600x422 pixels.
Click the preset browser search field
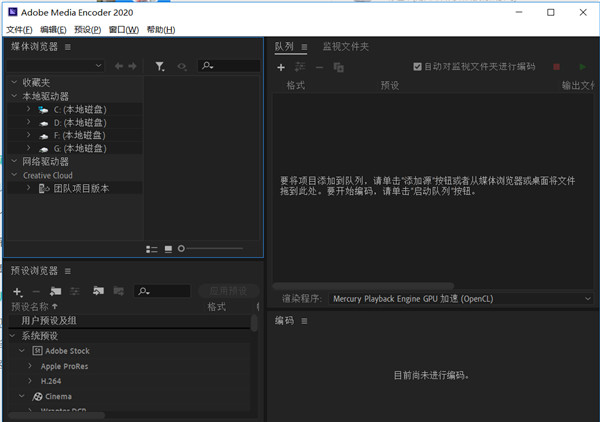(165, 291)
